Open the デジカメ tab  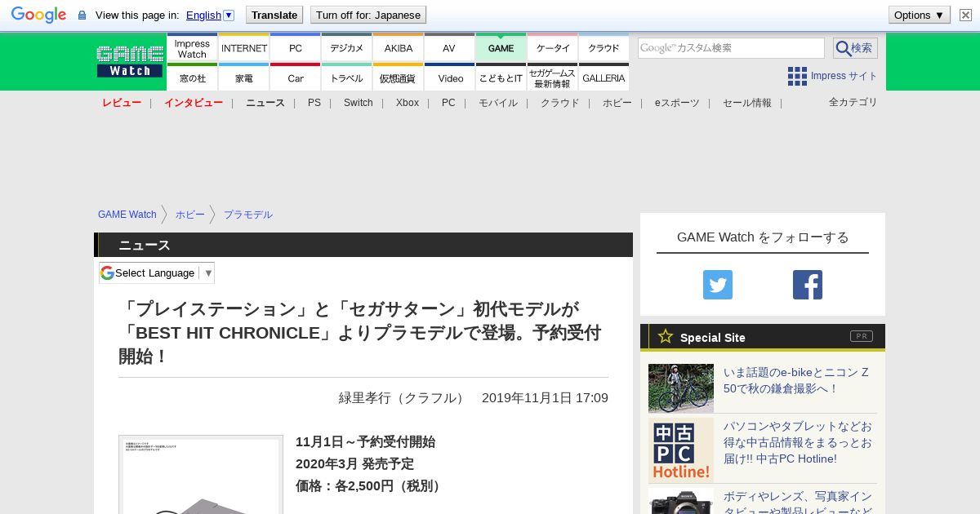click(347, 48)
